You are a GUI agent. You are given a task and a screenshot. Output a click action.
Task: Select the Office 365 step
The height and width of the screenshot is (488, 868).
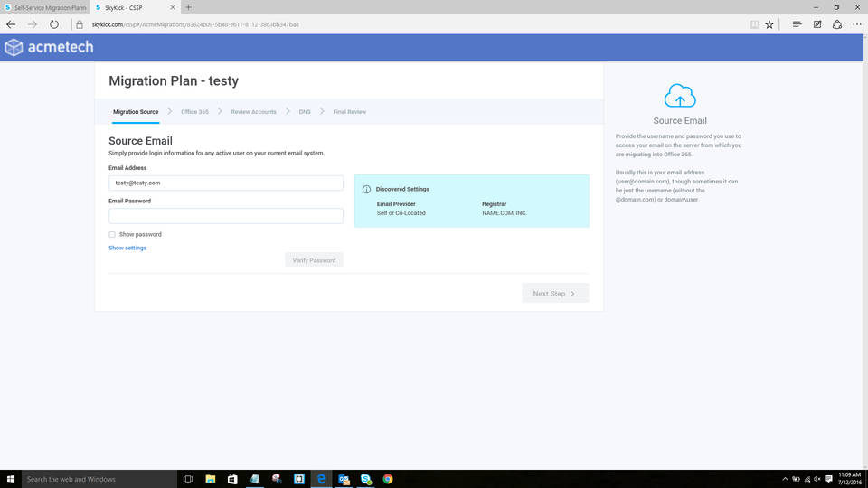point(194,112)
